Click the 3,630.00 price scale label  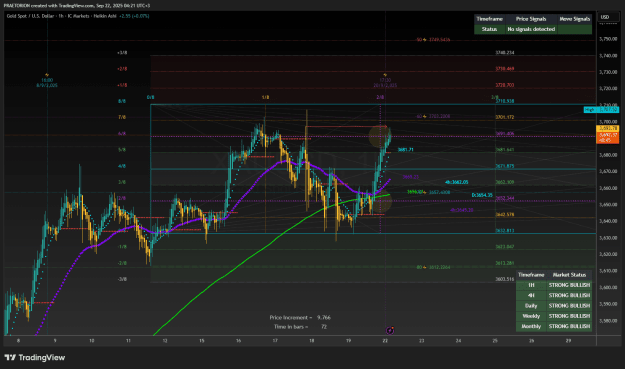point(608,238)
